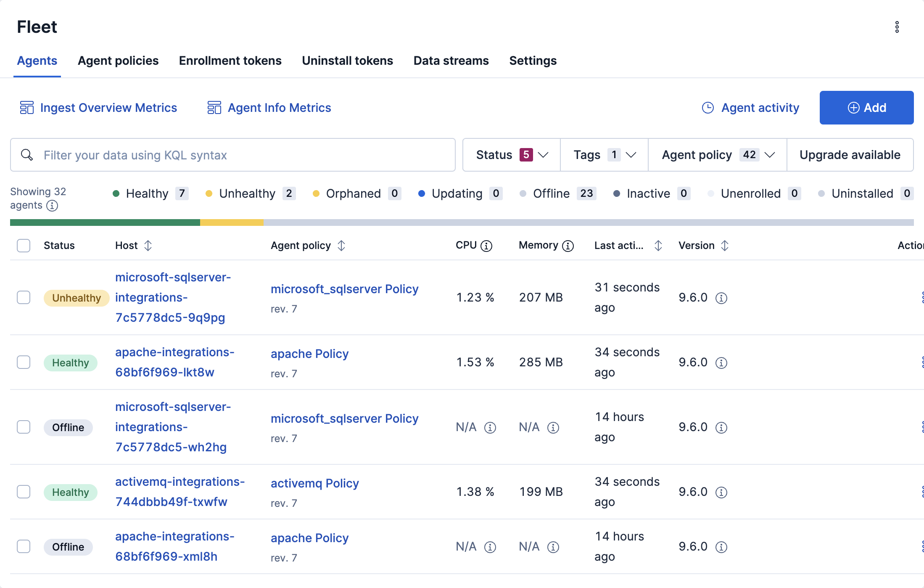The height and width of the screenshot is (588, 924).
Task: Click the Offline status badge for wh2hg agent
Action: click(x=68, y=427)
